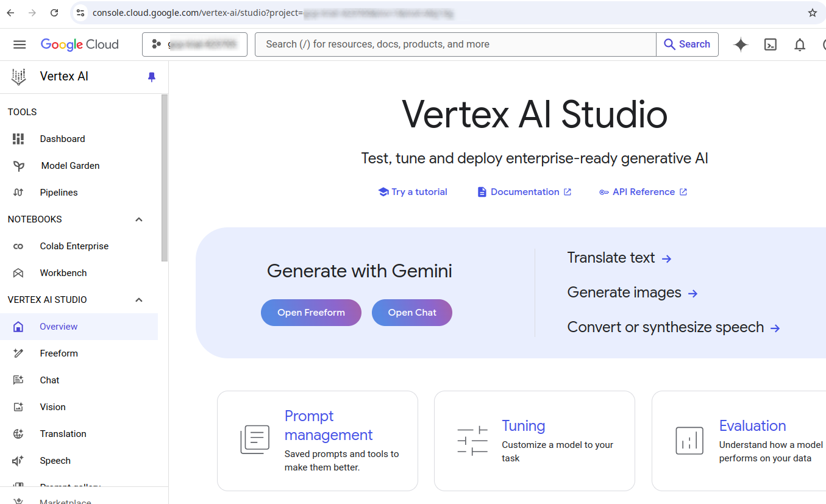Image resolution: width=826 pixels, height=504 pixels.
Task: Open the Try a tutorial link
Action: click(413, 192)
